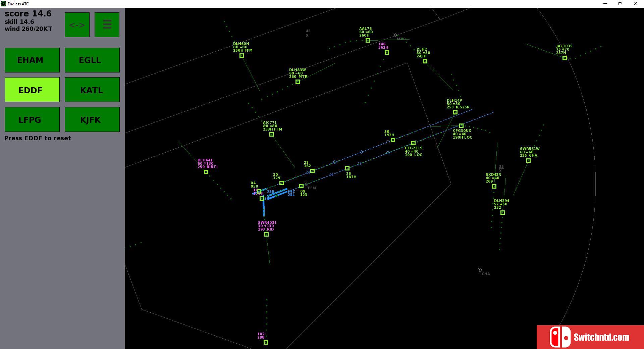Select the blip labeled 22 162

[x=312, y=171]
